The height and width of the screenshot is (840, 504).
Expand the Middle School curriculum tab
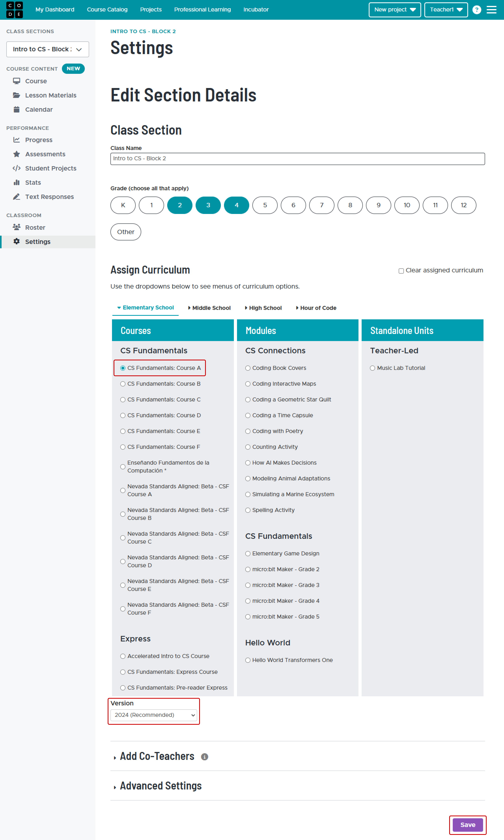point(209,308)
